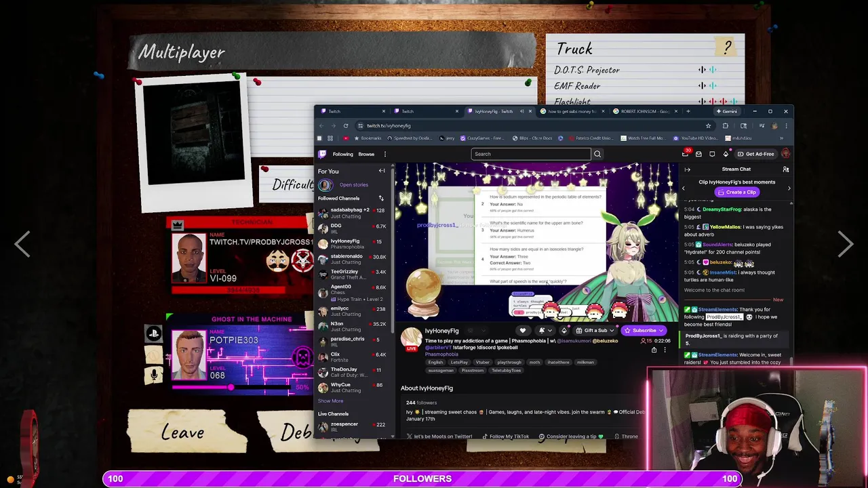This screenshot has width=868, height=488.
Task: Open sadababybag channel in sidebar
Action: point(351,213)
